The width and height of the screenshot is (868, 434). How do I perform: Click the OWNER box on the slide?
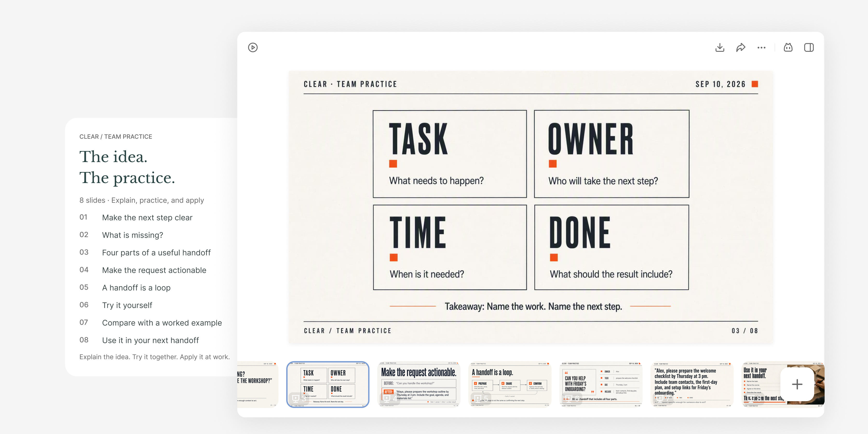(x=611, y=154)
